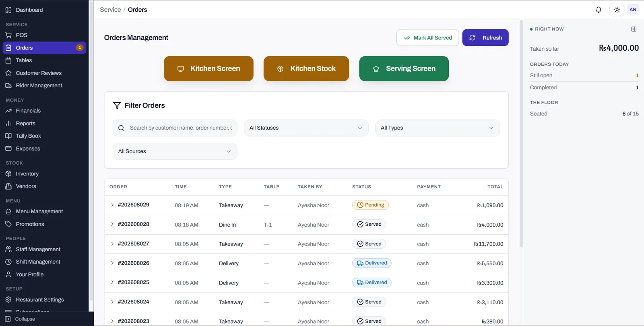Viewport: 644px width, 326px height.
Task: Click the T-1 table cell
Action: click(268, 225)
